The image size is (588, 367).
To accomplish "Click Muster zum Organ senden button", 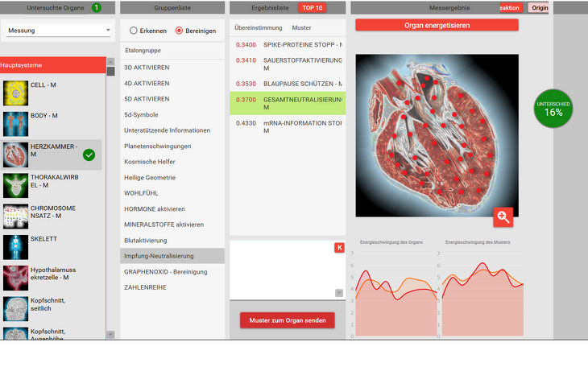I will [x=287, y=320].
